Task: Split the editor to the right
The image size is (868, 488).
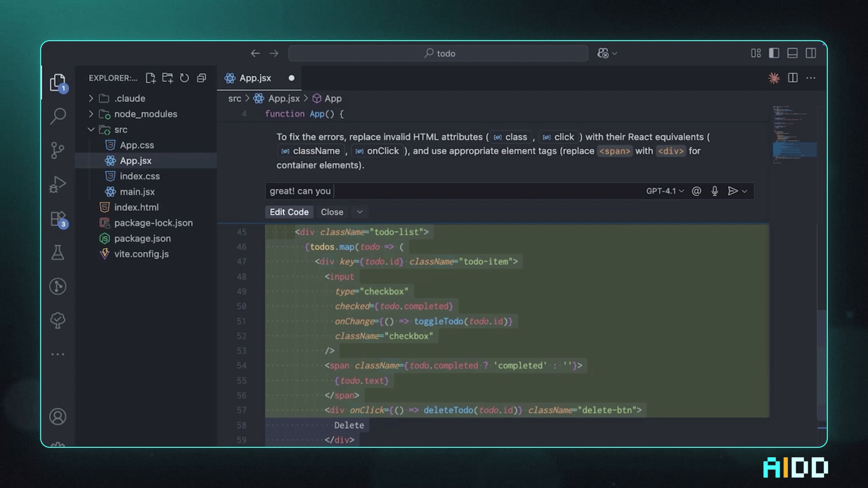Action: (x=793, y=78)
